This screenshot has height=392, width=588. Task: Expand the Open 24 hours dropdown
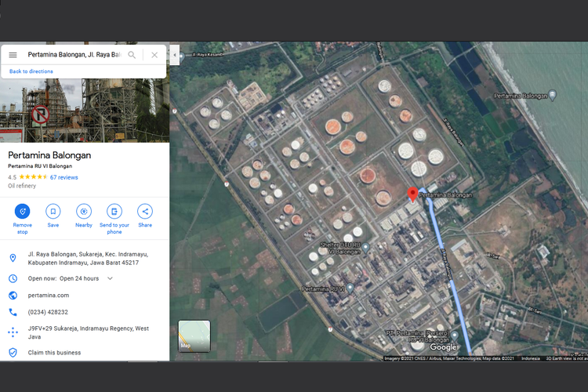tap(110, 278)
